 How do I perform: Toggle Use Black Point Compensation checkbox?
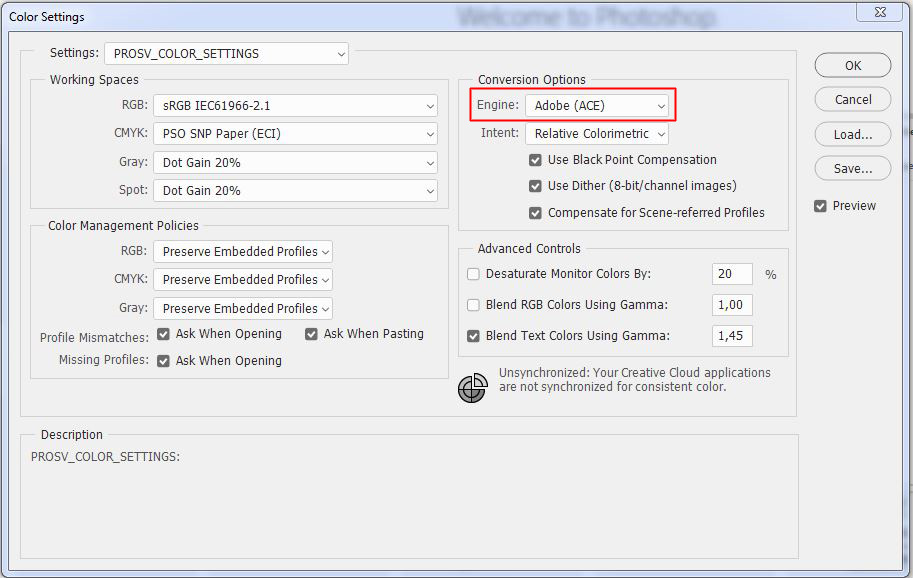pos(536,160)
